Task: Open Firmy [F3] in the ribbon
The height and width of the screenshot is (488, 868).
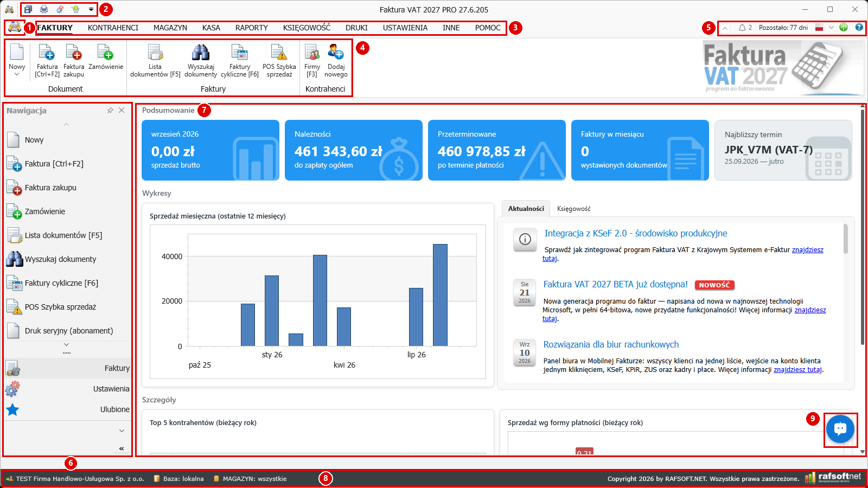Action: [312, 60]
